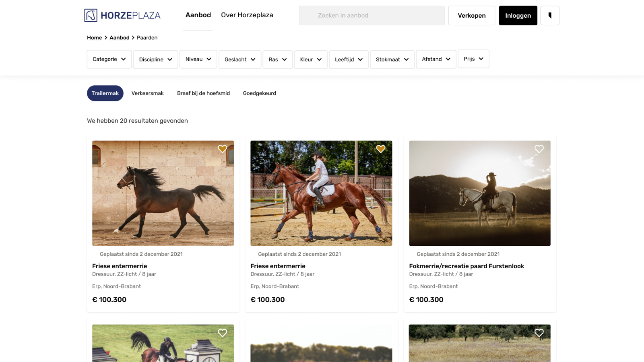Open the chestnut horse with rider photo
The width and height of the screenshot is (644, 362).
coord(321,193)
